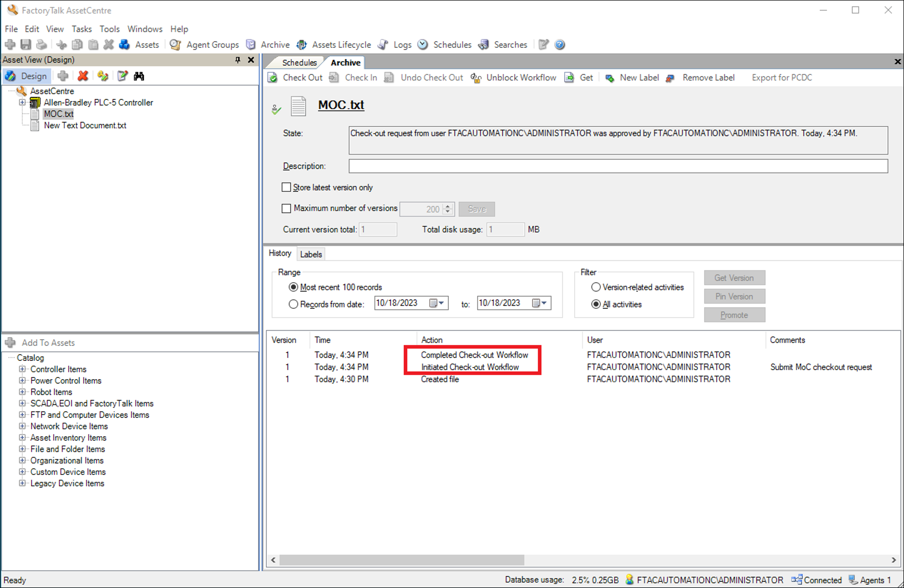
Task: Expand Legacy Device Items in Catalog
Action: (22, 483)
